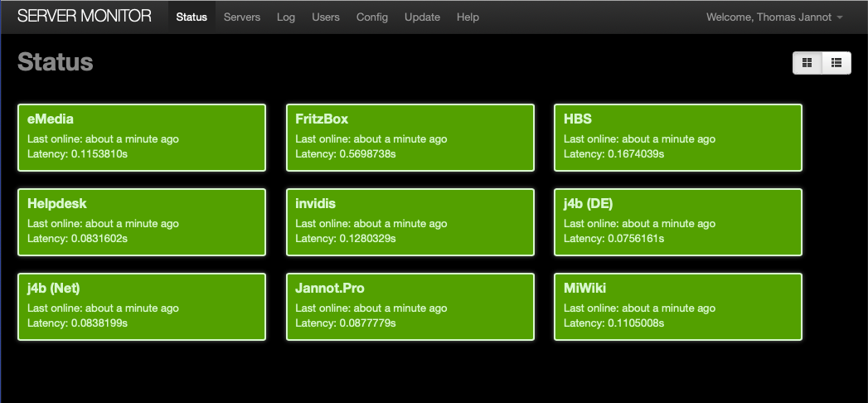Open the Config page
The width and height of the screenshot is (868, 403).
coord(372,17)
